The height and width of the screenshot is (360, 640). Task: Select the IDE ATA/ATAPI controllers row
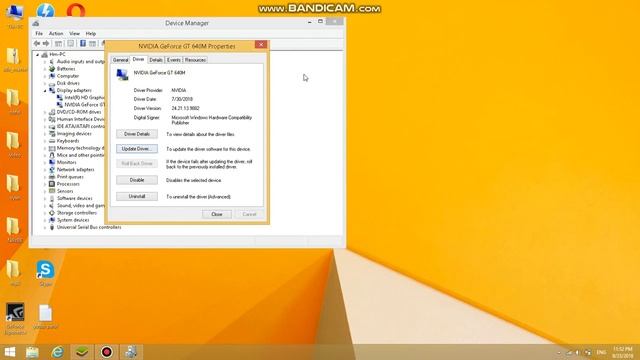(76, 127)
